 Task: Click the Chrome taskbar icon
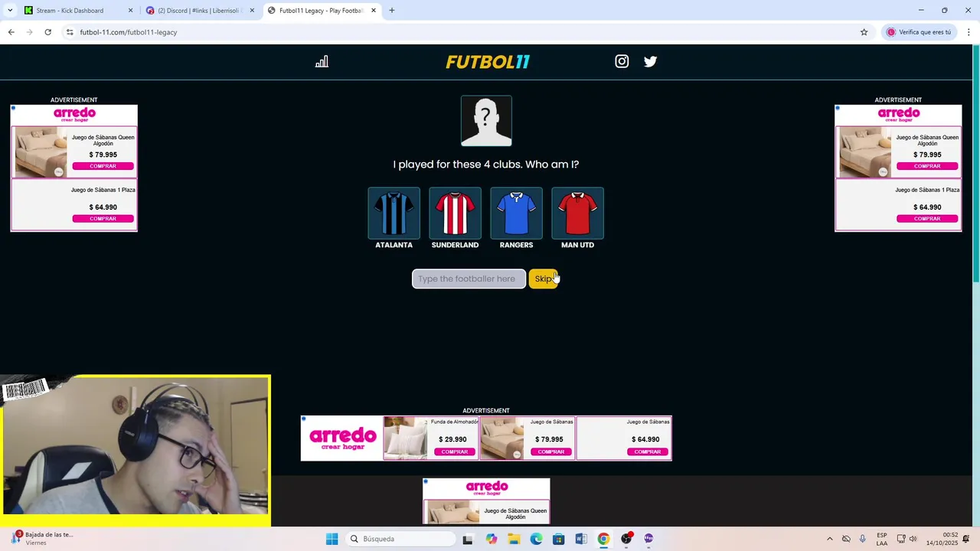coord(603,539)
